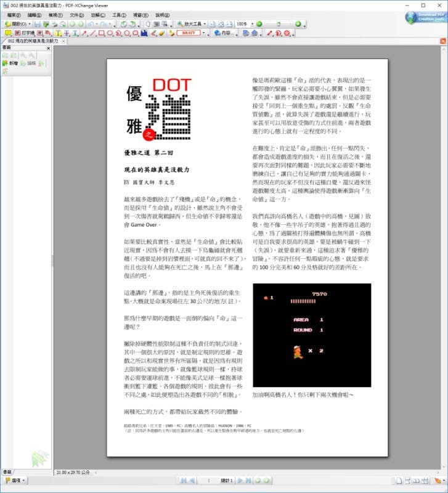Select the Rectangle drawing tool
The image size is (448, 493).
click(101, 33)
